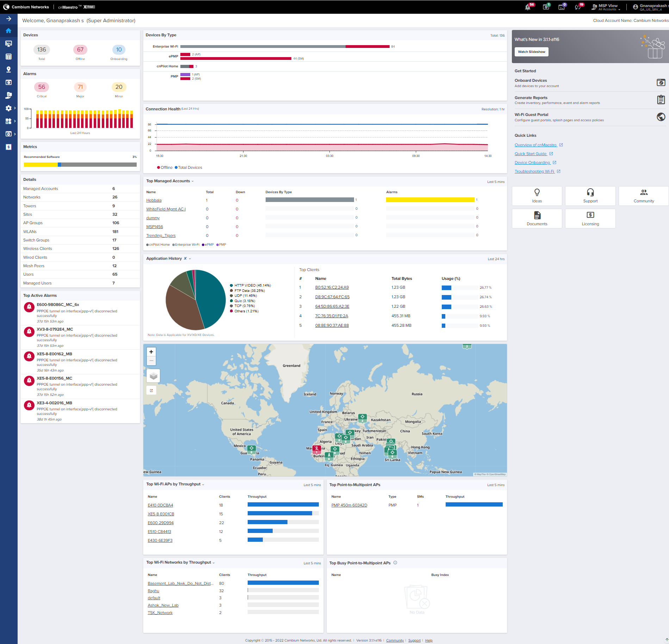The image size is (669, 644).
Task: Click the Generate Reports clipboard icon
Action: point(661,100)
